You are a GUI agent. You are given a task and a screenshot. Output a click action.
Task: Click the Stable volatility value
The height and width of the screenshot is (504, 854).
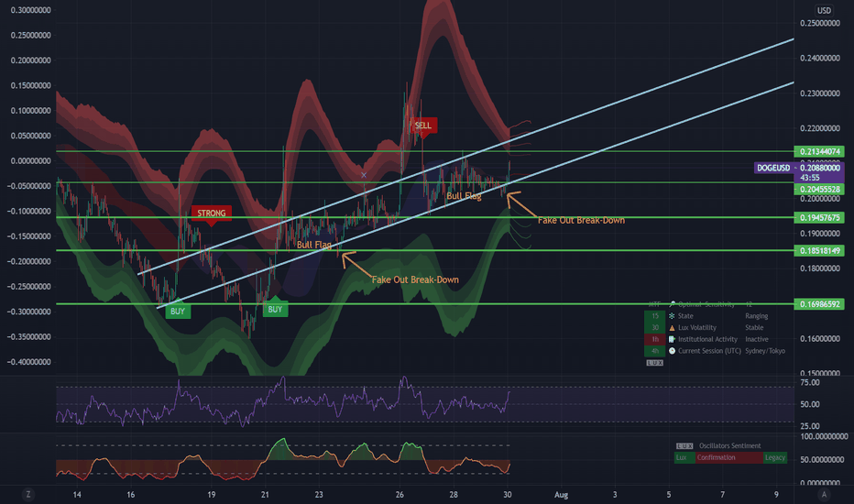pos(754,327)
